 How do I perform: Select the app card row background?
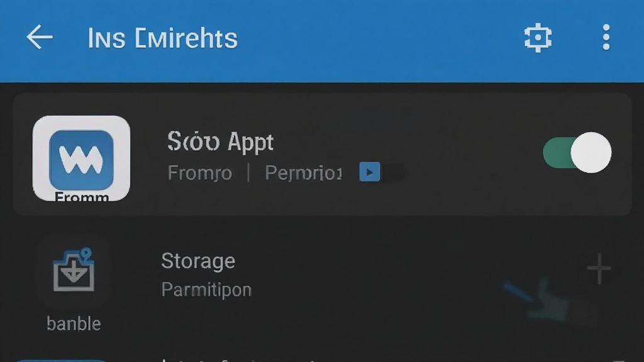pos(323,155)
